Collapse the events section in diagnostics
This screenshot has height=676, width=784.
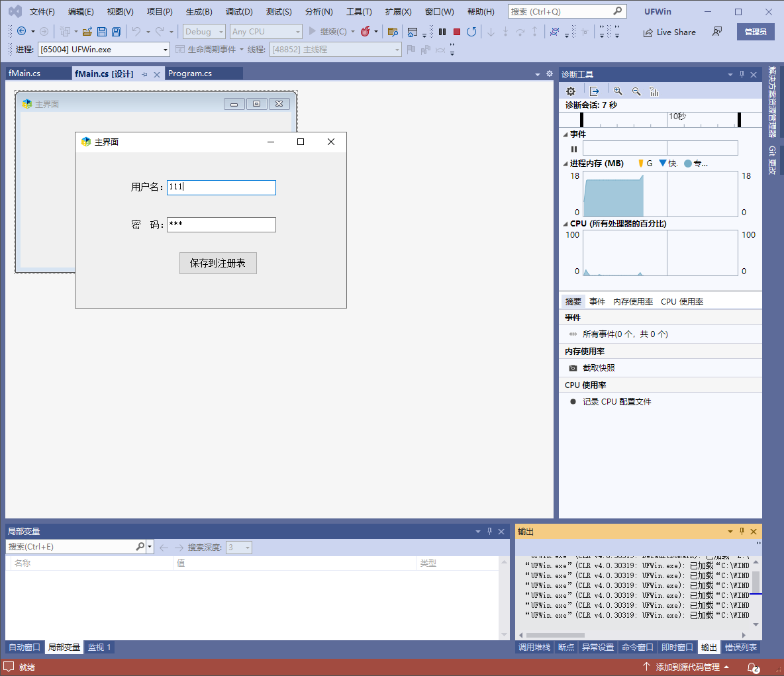(x=565, y=134)
